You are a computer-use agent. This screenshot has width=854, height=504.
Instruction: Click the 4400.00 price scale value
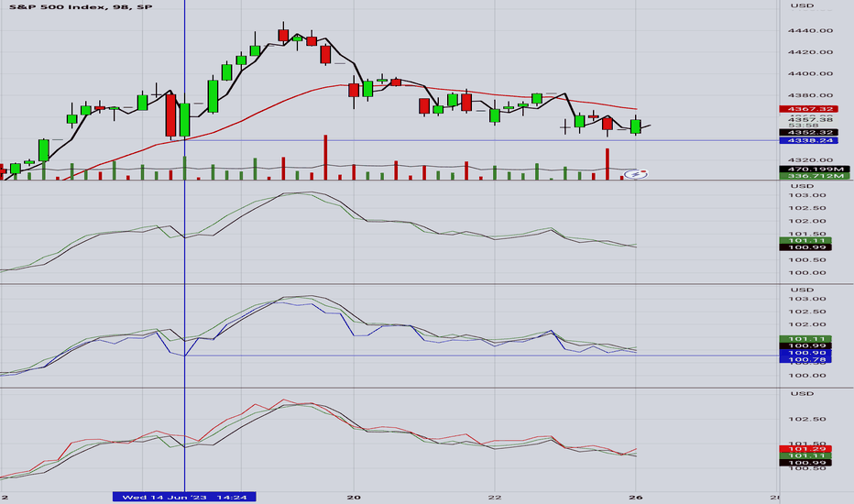coord(810,73)
